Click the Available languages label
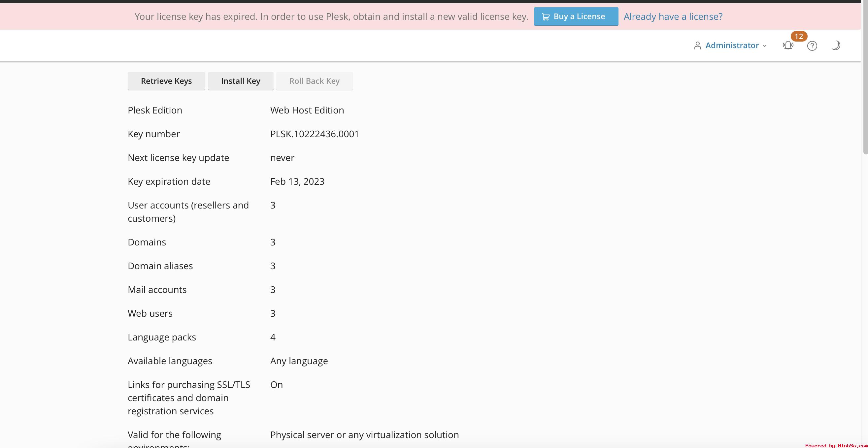Viewport: 868px width, 448px height. pos(170,361)
